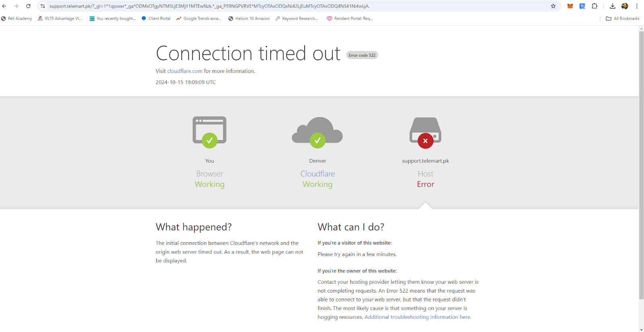
Task: Open site information icon in address bar
Action: pos(43,6)
